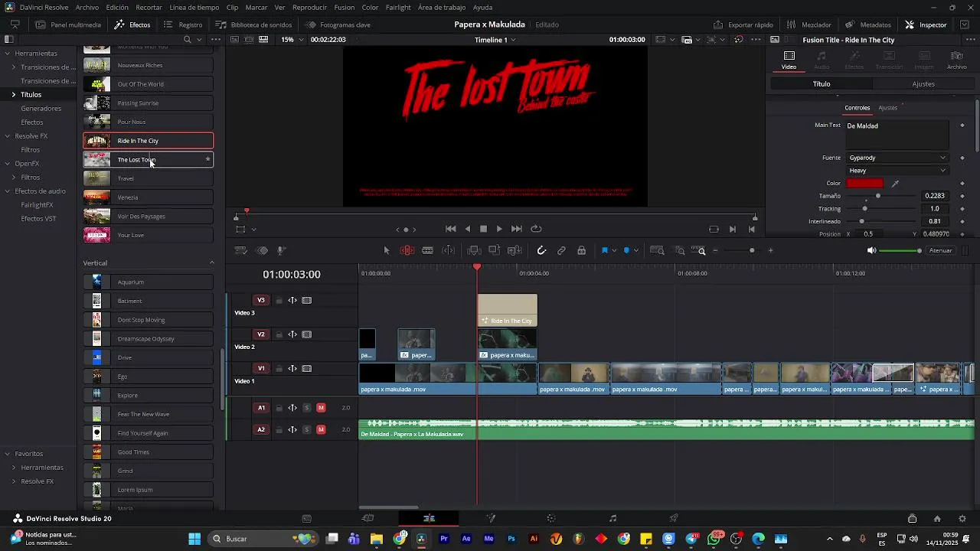
Task: Open the Panel multimedia panel
Action: pos(68,24)
